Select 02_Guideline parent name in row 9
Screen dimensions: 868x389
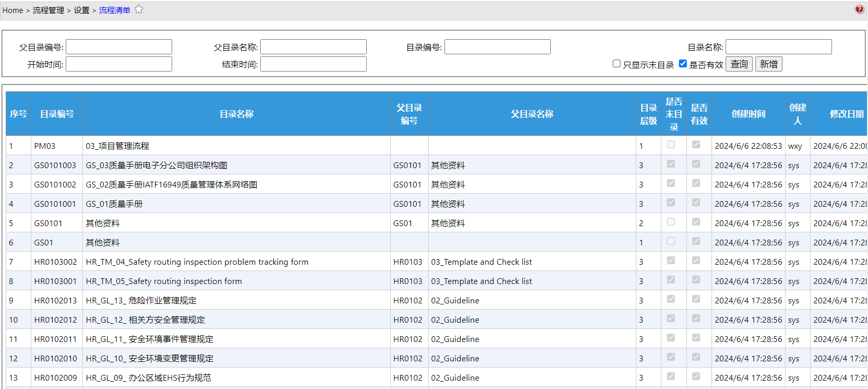[532, 300]
